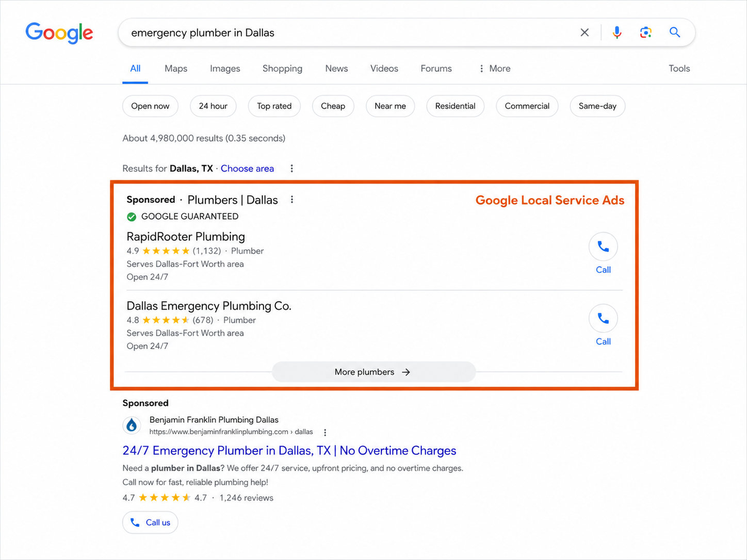Start voice search with the microphone icon
The image size is (747, 560).
pyautogui.click(x=616, y=32)
